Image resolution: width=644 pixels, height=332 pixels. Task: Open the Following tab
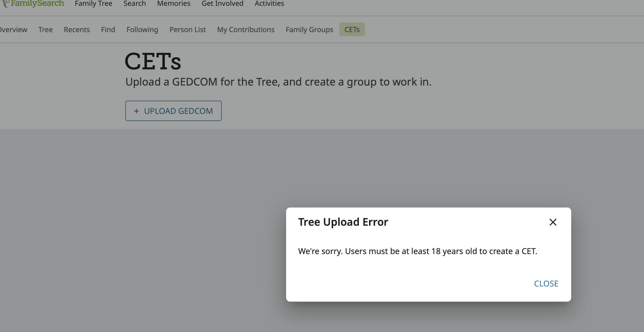tap(142, 30)
